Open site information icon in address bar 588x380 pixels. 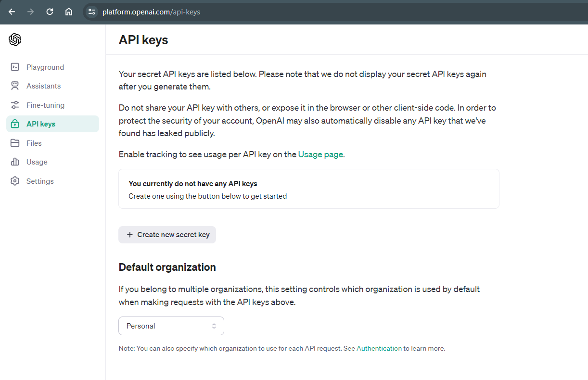(92, 12)
